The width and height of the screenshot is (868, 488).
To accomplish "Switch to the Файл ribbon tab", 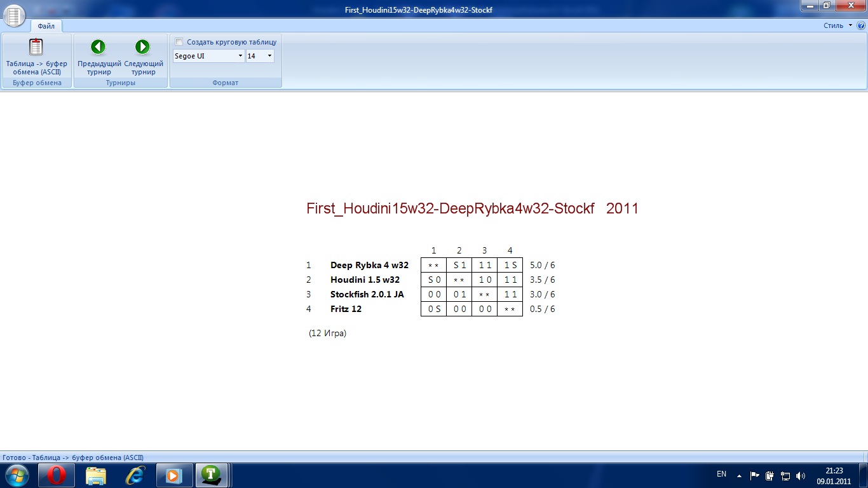I will pyautogui.click(x=46, y=26).
